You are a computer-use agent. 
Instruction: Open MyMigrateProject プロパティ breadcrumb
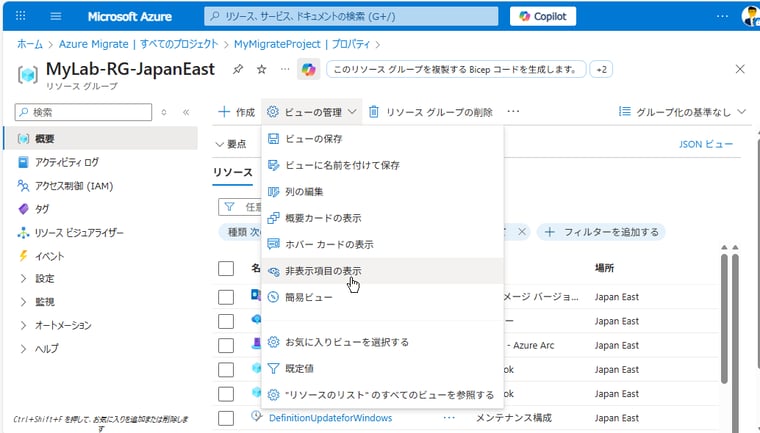point(302,44)
